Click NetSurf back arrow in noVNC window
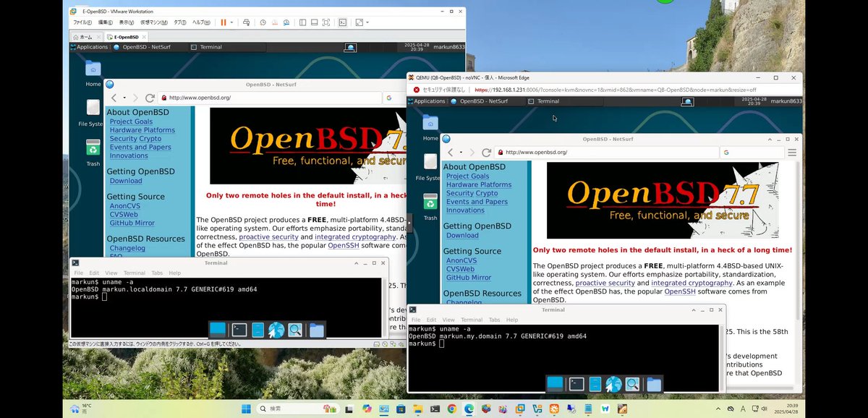The image size is (868, 418). point(450,153)
